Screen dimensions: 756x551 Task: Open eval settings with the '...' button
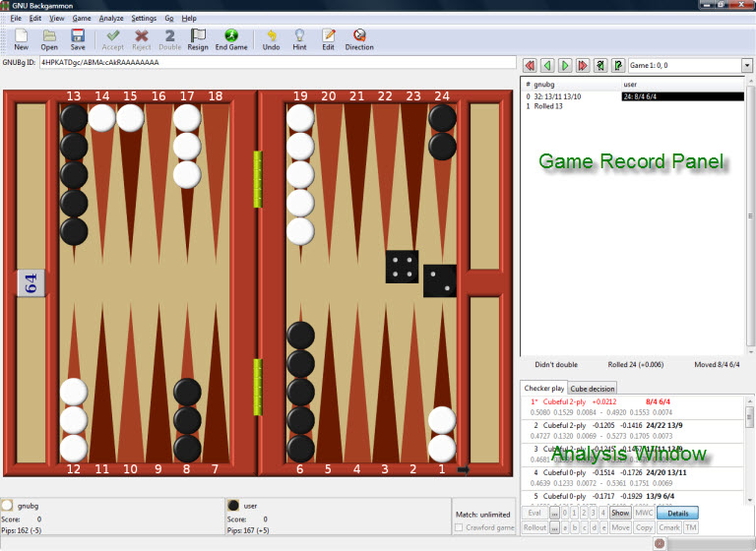point(555,513)
